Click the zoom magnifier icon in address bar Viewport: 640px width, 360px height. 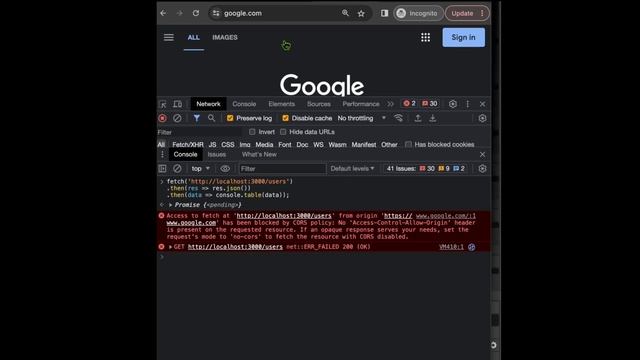345,13
